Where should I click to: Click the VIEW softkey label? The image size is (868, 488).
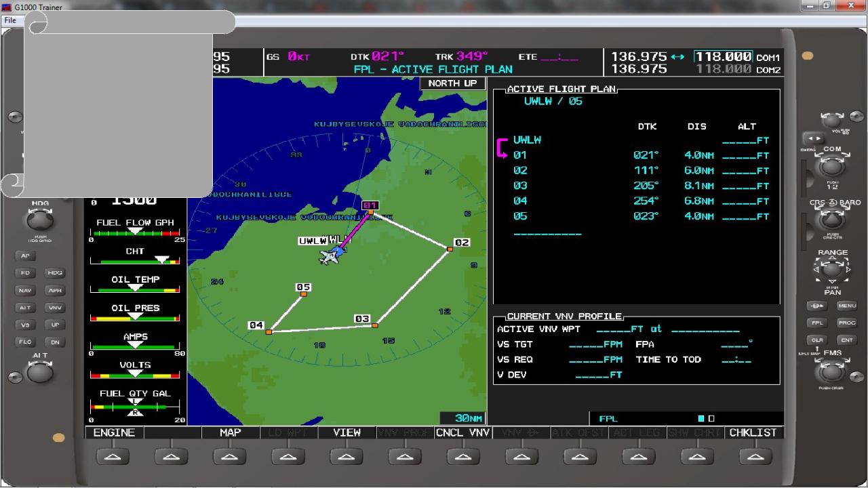tap(347, 432)
